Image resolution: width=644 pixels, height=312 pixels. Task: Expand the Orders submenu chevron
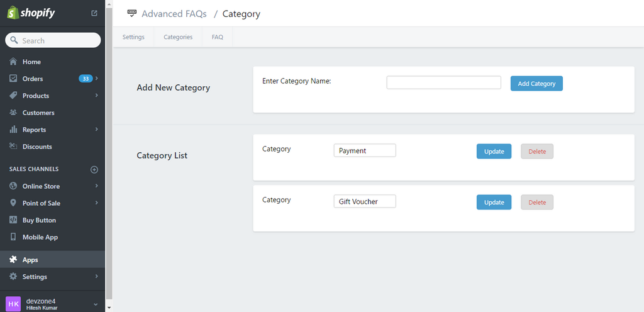click(97, 79)
